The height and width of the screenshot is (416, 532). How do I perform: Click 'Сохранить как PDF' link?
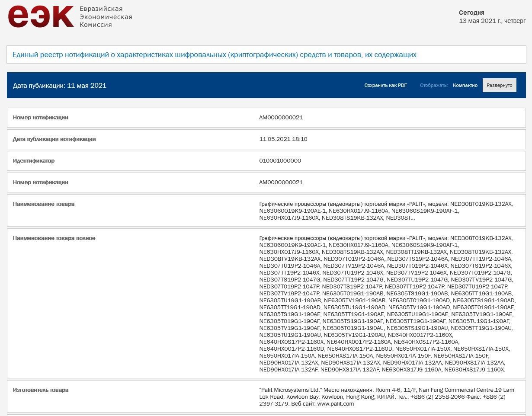click(x=385, y=85)
